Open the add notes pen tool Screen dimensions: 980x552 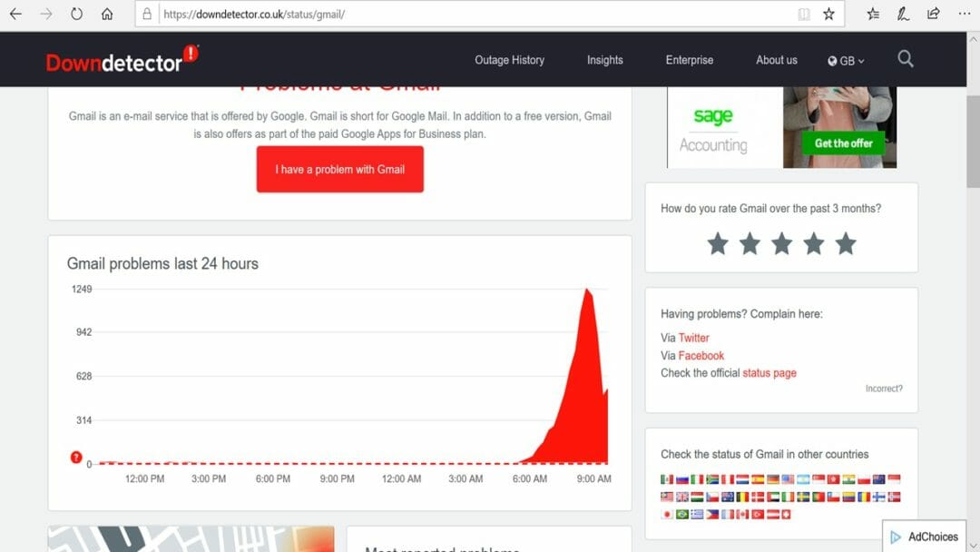903,14
